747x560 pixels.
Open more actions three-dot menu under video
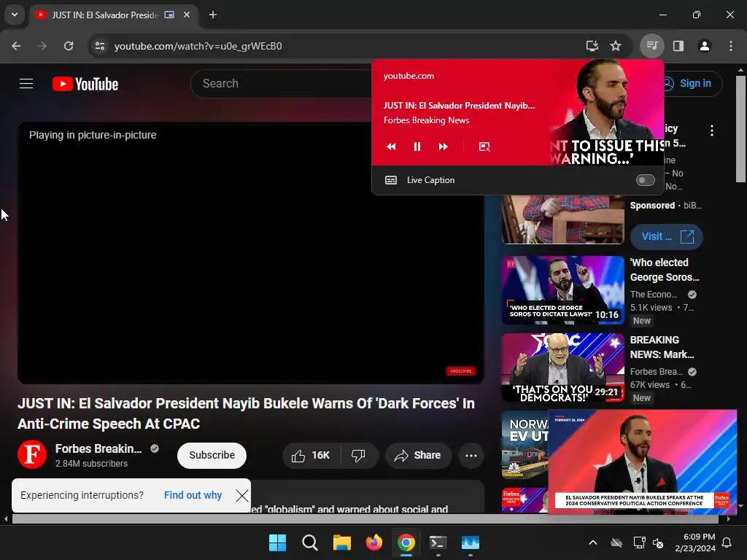[471, 456]
